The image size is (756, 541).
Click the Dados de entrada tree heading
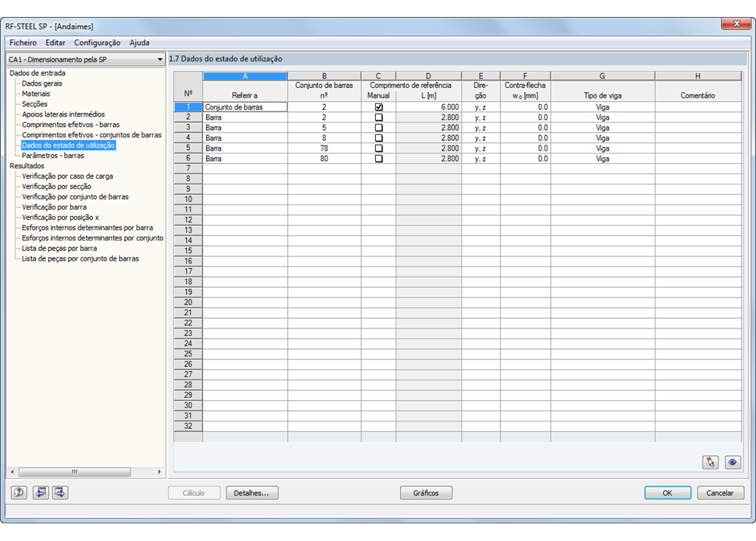coord(37,73)
